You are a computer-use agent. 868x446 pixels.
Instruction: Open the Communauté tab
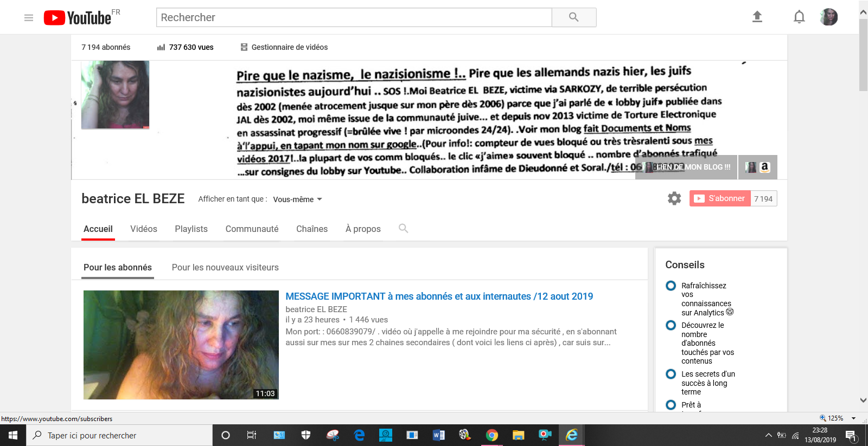[252, 229]
